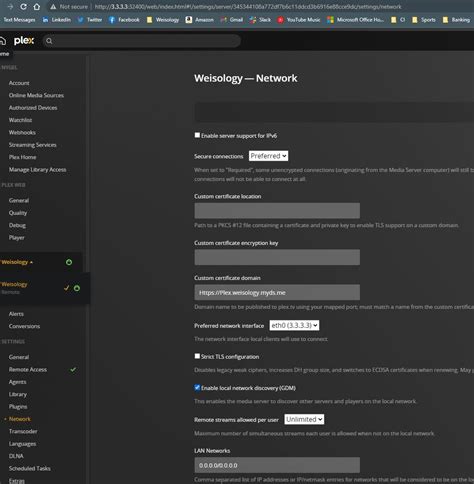Image resolution: width=474 pixels, height=484 pixels.
Task: Reload the page with the browser refresh icon
Action: pyautogui.click(x=23, y=7)
